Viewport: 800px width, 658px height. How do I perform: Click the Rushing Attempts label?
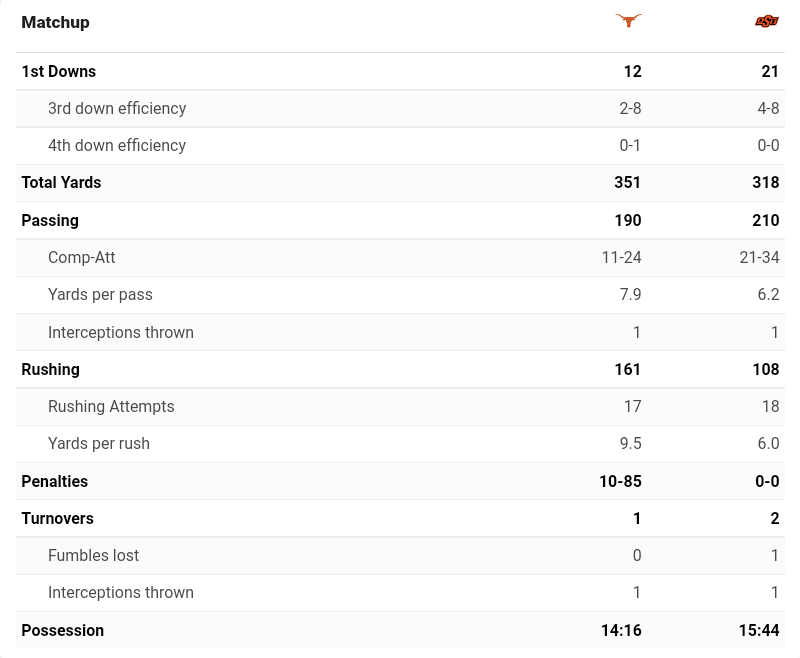(111, 406)
